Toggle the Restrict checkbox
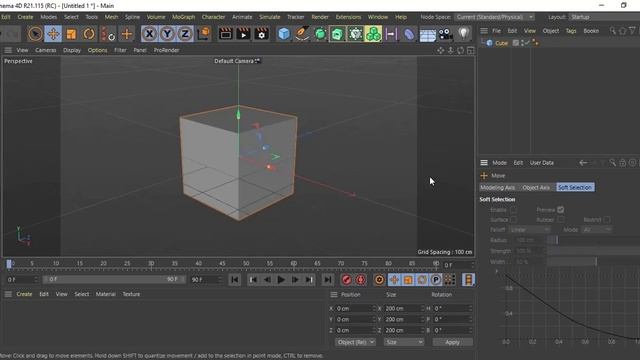Image resolution: width=640 pixels, height=360 pixels. 607,220
